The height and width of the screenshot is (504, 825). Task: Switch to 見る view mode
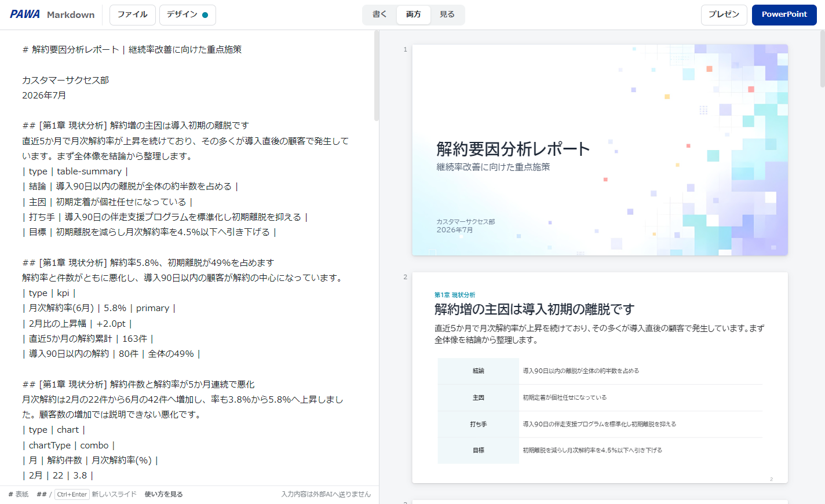447,14
